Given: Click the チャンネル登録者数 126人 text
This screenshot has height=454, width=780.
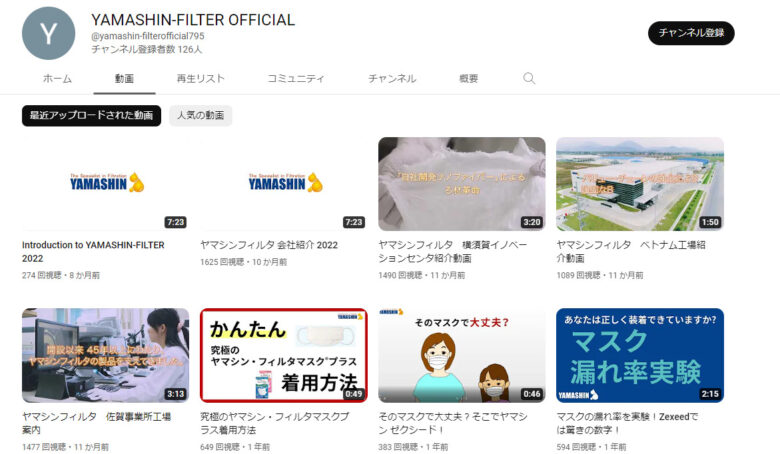Looking at the screenshot, I should click(x=147, y=49).
